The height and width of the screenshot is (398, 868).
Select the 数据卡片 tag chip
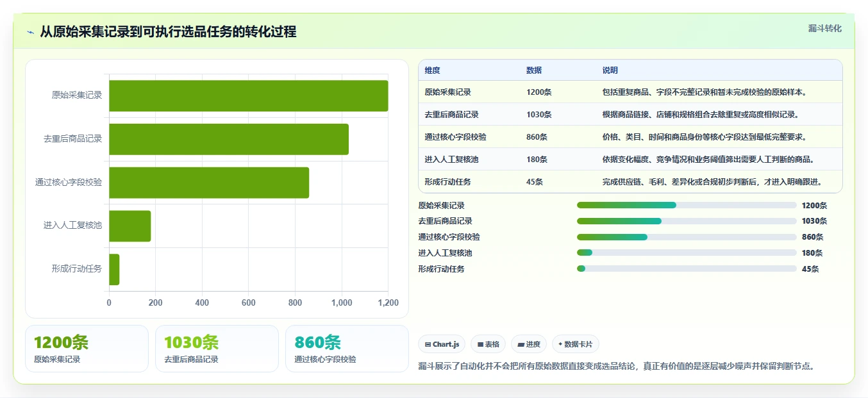[575, 344]
